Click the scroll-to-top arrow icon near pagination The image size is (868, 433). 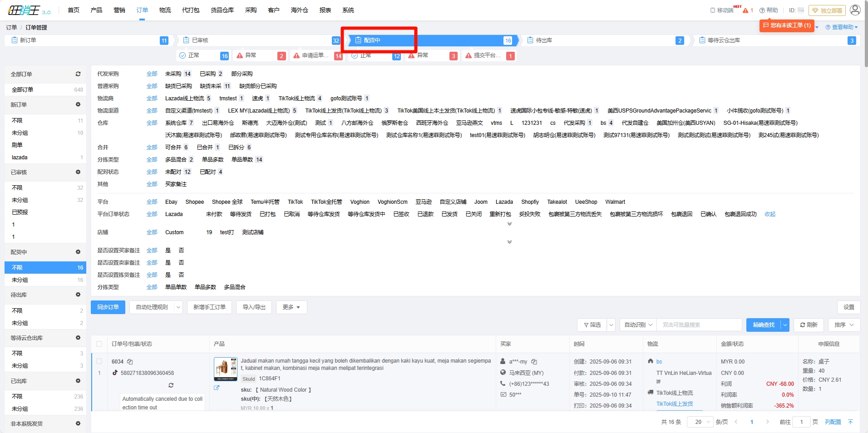(x=850, y=422)
